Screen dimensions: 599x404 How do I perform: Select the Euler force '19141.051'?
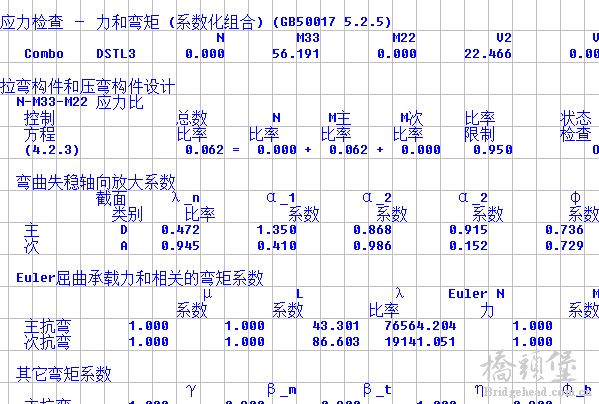(x=420, y=342)
